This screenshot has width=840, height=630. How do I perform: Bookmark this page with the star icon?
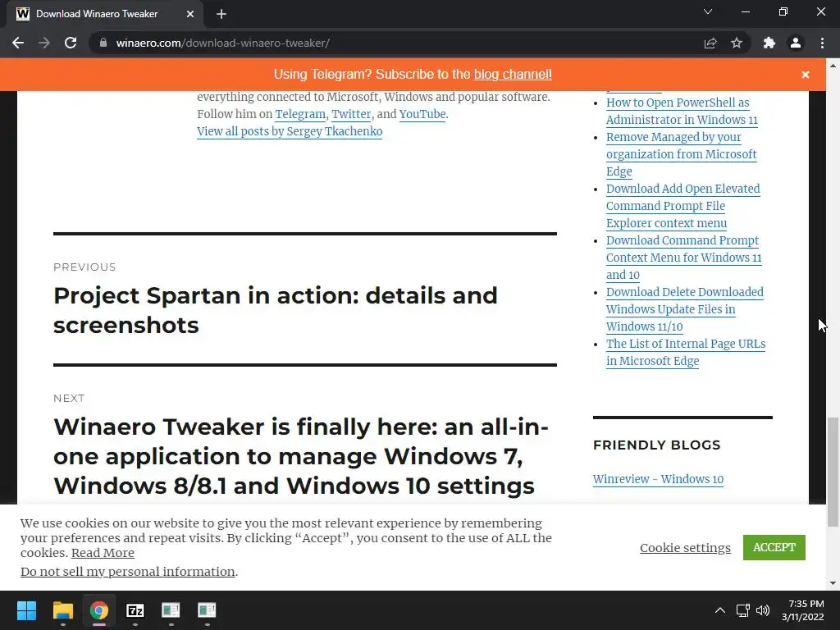click(x=737, y=43)
